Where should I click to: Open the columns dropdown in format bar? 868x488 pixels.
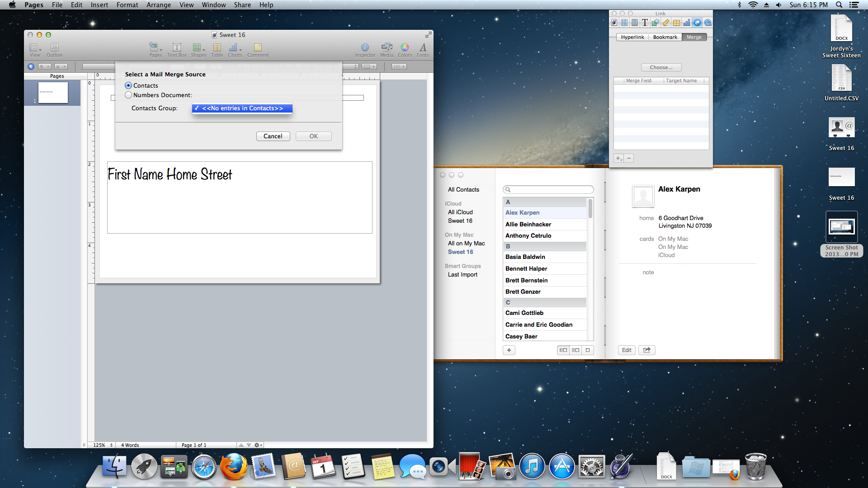[x=370, y=66]
